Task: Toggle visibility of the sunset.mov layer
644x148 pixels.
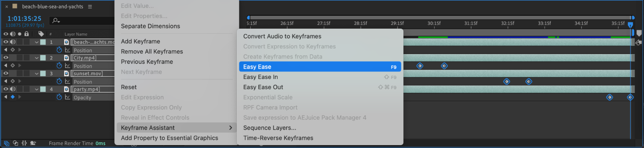Action: (6, 74)
